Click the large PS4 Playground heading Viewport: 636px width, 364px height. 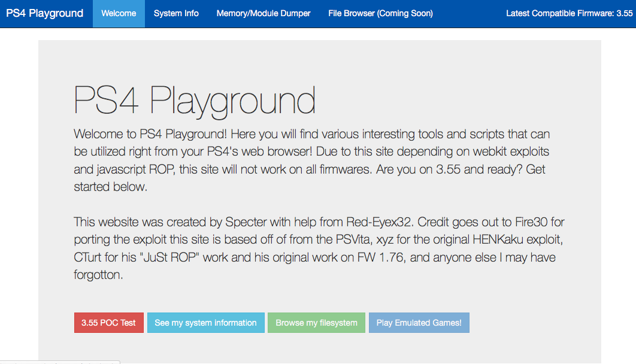(x=194, y=101)
